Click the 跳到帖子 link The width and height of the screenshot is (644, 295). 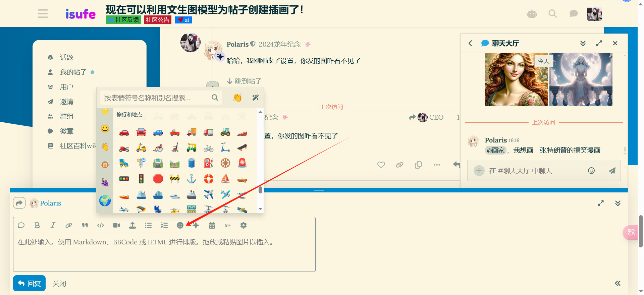click(x=245, y=81)
